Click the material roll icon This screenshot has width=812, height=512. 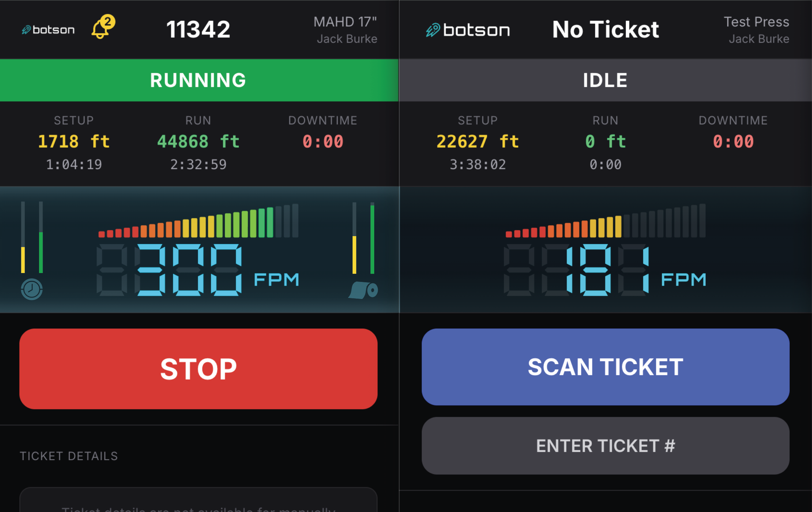tap(363, 290)
